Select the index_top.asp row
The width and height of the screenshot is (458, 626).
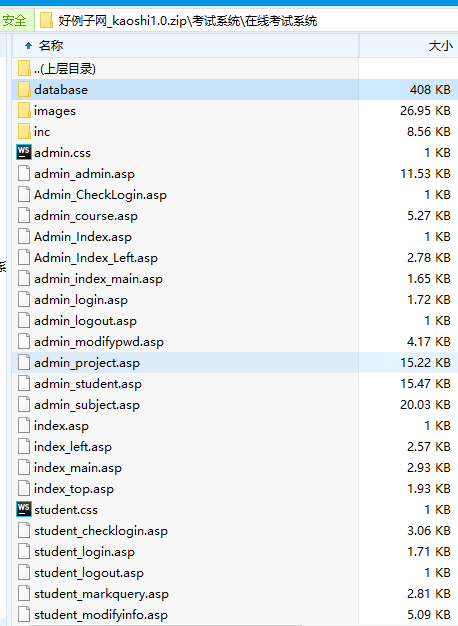coord(235,489)
